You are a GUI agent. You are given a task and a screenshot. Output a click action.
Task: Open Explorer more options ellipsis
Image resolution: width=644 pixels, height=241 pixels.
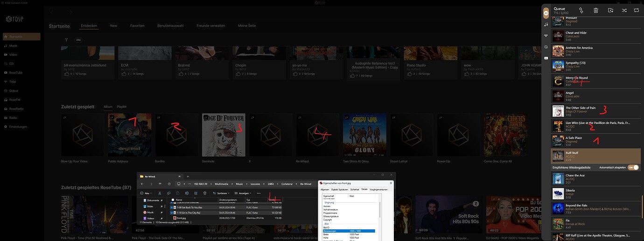click(259, 193)
